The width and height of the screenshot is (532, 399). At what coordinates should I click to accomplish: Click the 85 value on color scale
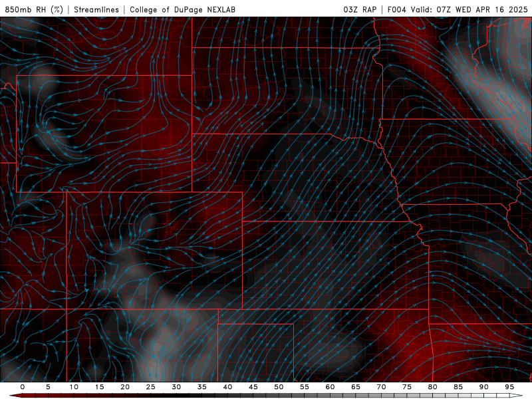[x=458, y=387]
